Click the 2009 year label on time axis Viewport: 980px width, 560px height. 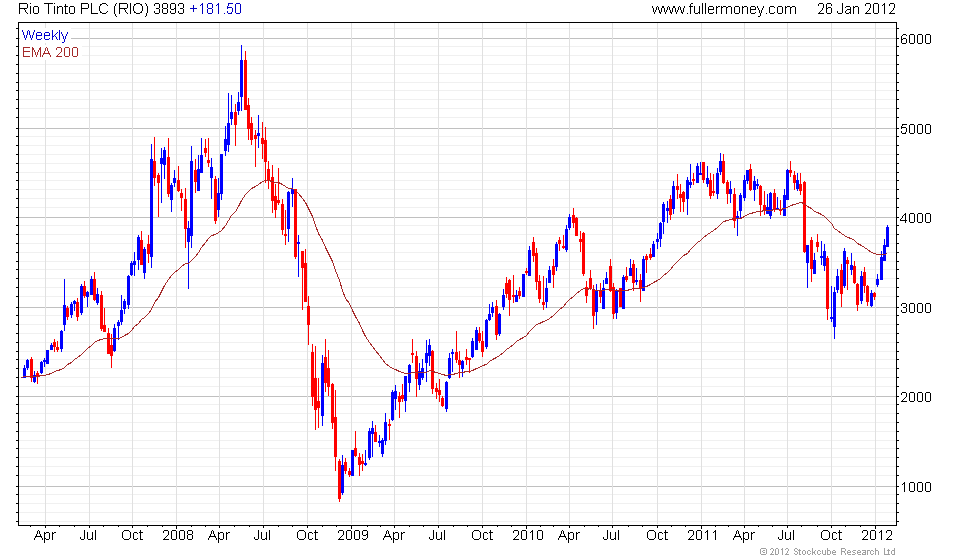tap(352, 536)
